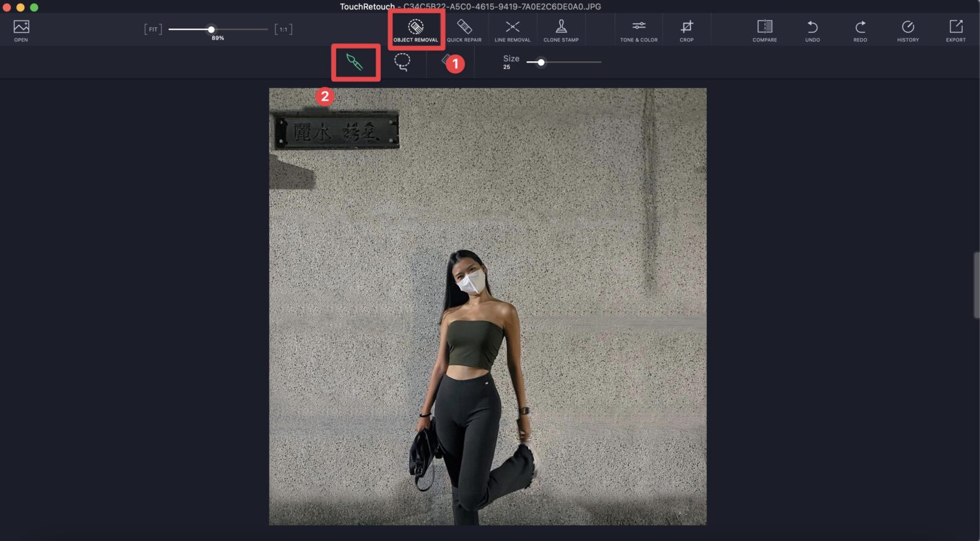Activate the Clone Stamp tool
This screenshot has height=541, width=980.
(561, 30)
